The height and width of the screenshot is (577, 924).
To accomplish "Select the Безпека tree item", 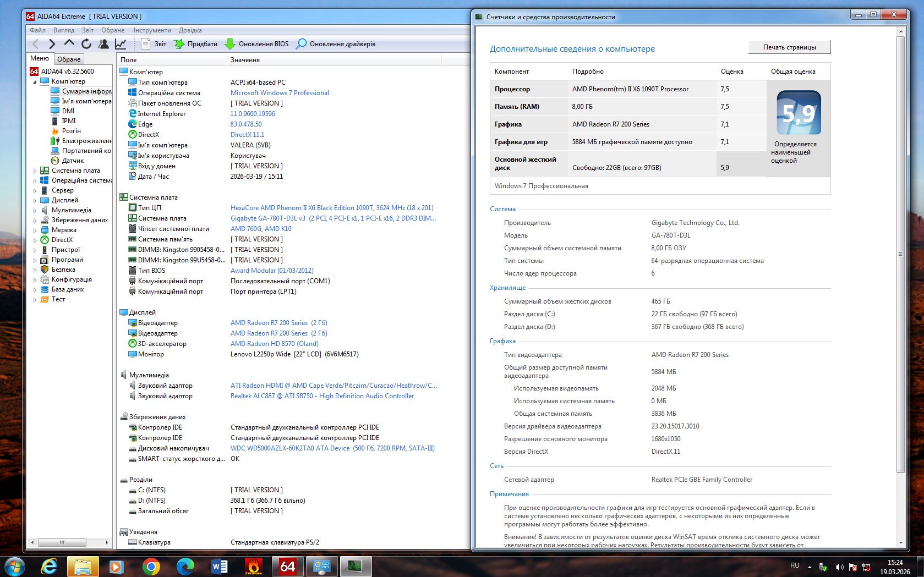I will 63,269.
